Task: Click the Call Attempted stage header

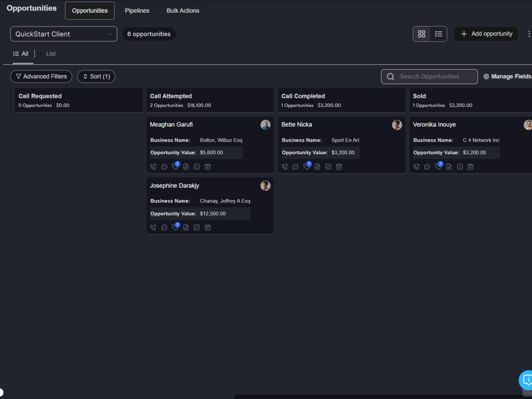Action: pyautogui.click(x=210, y=100)
